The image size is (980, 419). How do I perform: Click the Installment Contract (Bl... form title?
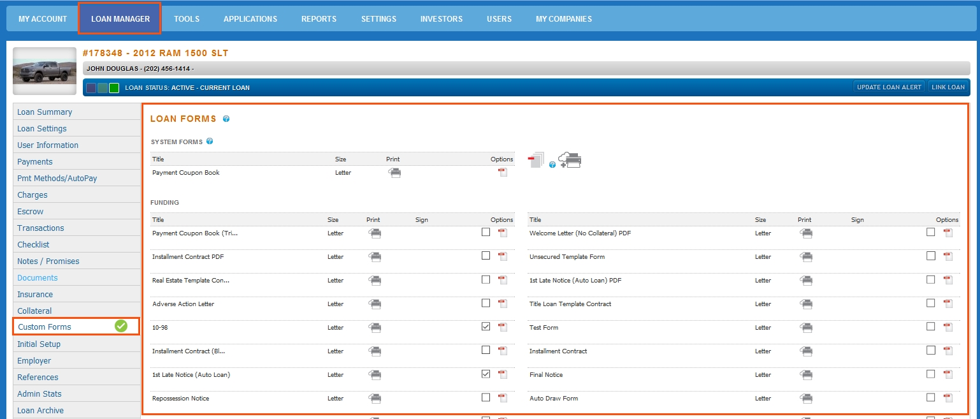tap(189, 351)
